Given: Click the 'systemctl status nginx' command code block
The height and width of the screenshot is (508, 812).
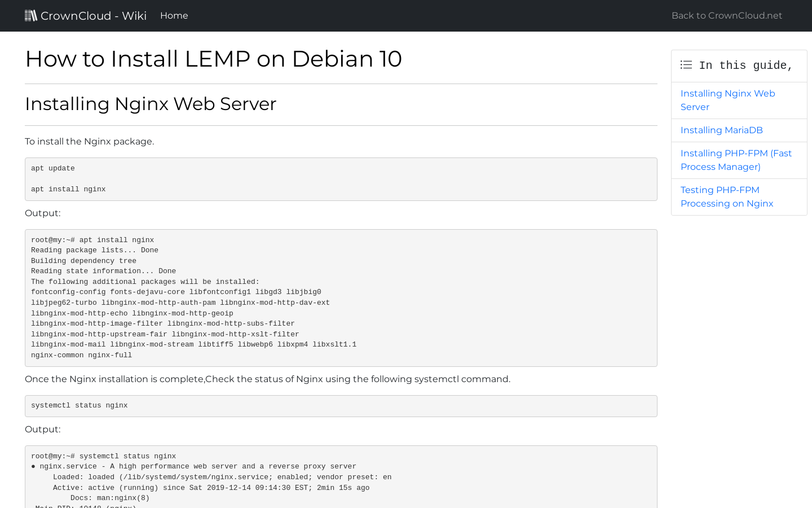Looking at the screenshot, I should coord(80,405).
